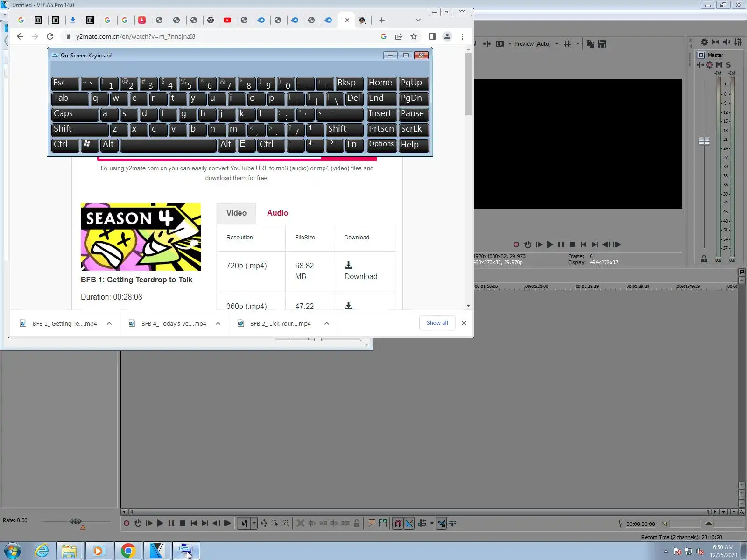Image resolution: width=747 pixels, height=560 pixels.
Task: Click the Downmix Output icon in Master Bus
Action: [716, 42]
